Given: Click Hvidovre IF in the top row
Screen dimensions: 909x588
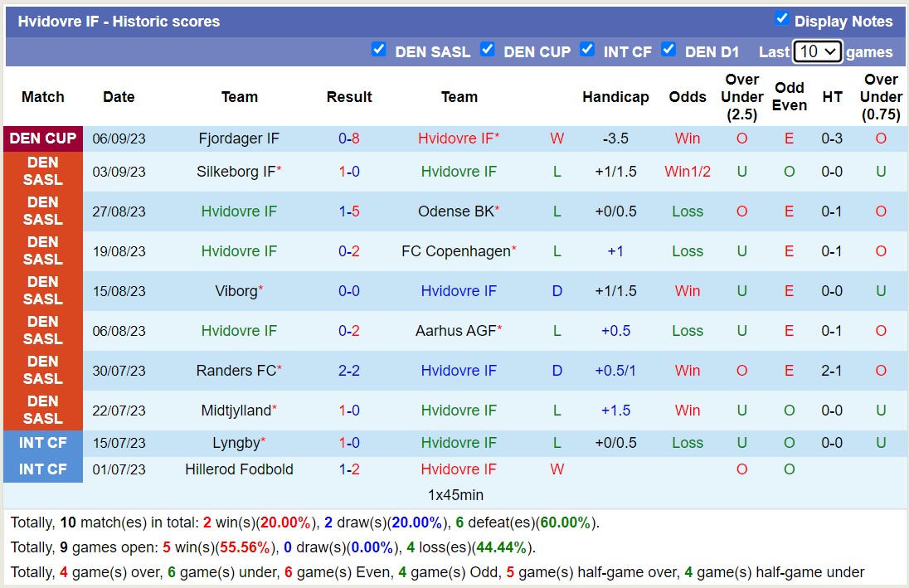Looking at the screenshot, I should pos(459,138).
